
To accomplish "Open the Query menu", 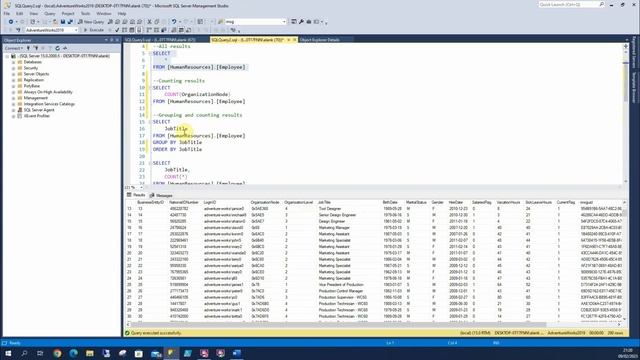I will tap(50, 13).
